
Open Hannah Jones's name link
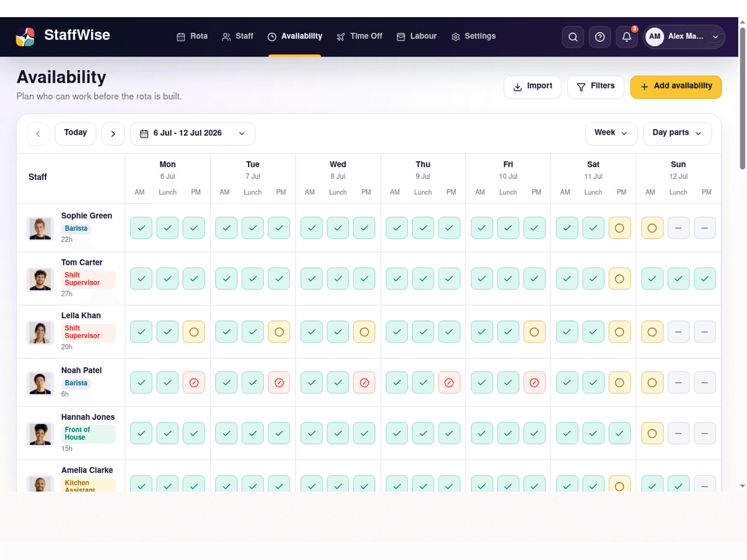point(88,417)
